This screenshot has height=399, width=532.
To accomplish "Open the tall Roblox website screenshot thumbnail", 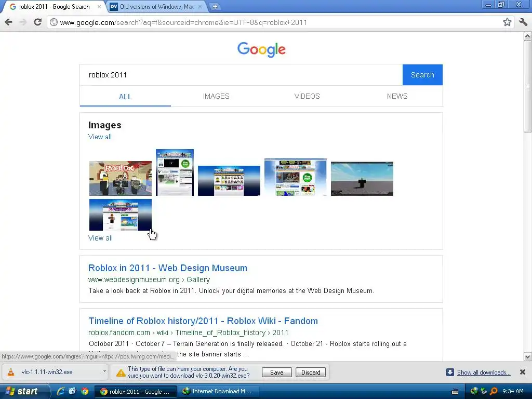I will click(175, 172).
